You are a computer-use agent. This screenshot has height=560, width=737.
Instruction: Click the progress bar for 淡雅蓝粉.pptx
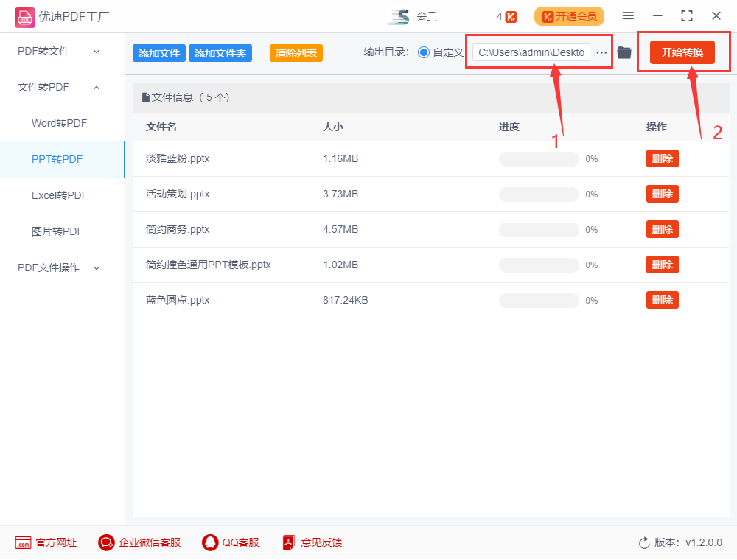coord(538,158)
